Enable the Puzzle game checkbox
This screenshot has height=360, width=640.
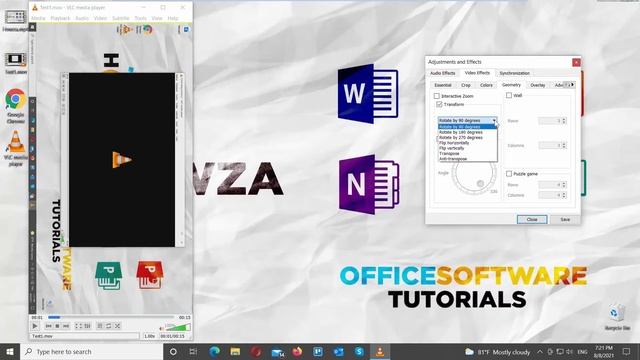509,174
